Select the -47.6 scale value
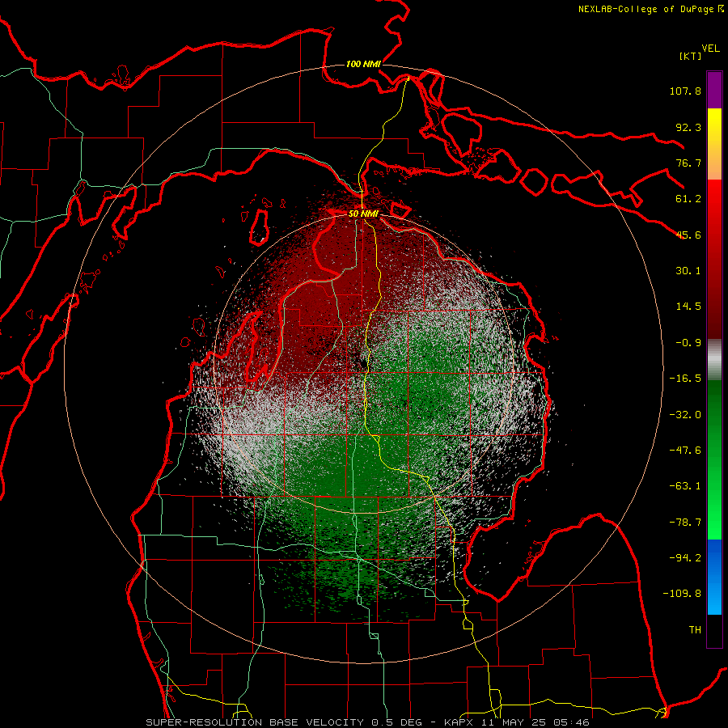The height and width of the screenshot is (728, 728). point(685,451)
